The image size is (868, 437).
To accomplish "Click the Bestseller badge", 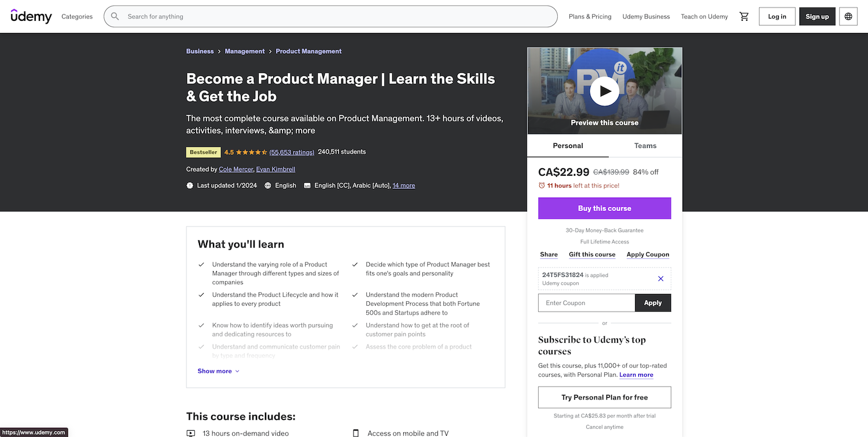I will 203,152.
